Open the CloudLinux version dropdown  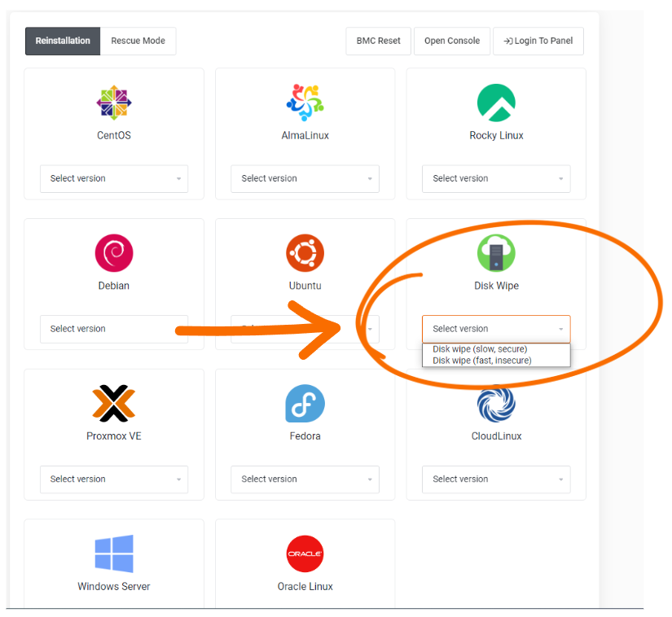tap(496, 479)
